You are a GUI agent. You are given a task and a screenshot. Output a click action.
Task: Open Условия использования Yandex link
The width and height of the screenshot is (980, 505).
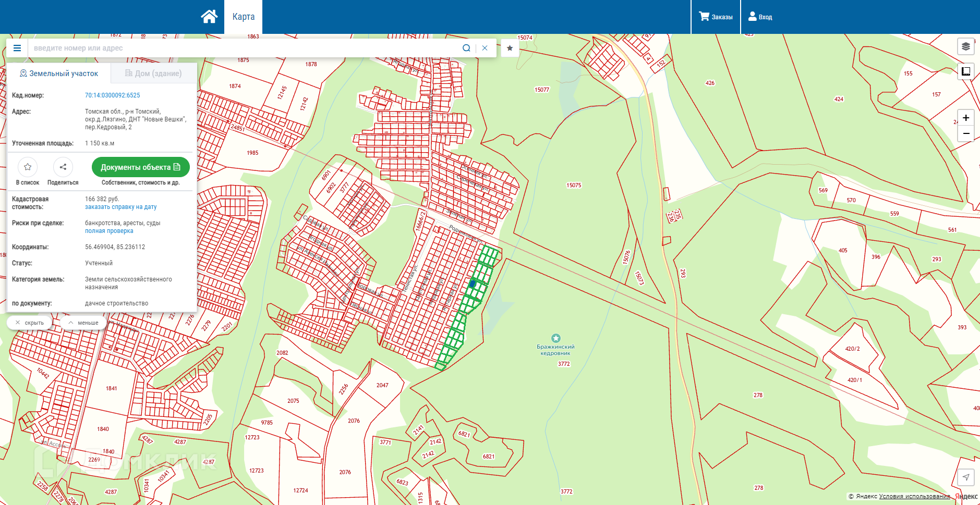(914, 496)
